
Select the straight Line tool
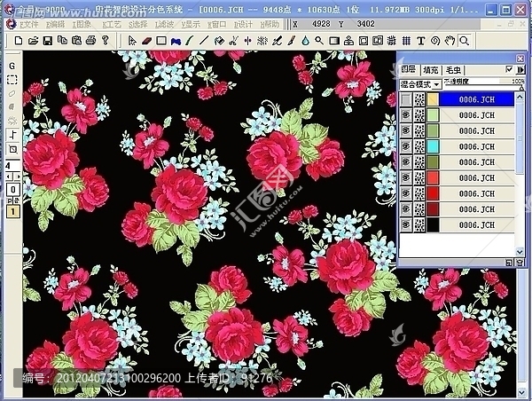(x=204, y=41)
